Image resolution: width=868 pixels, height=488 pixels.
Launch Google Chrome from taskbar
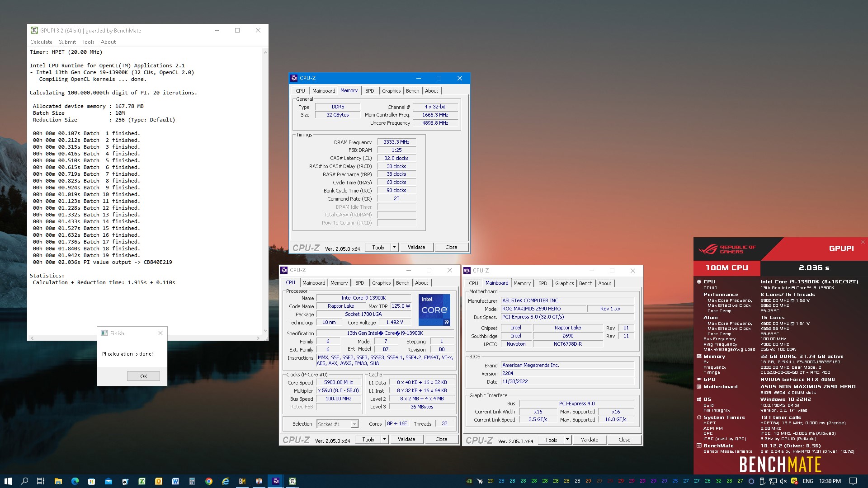point(208,481)
